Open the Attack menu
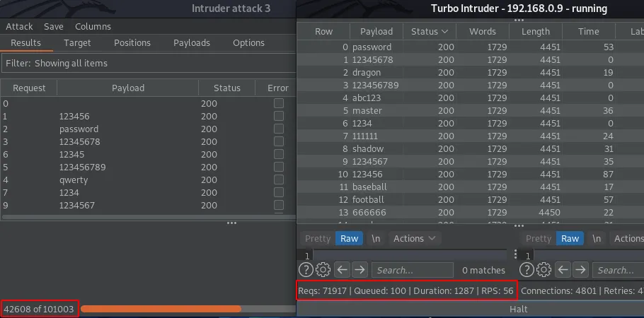This screenshot has height=318, width=644. point(19,26)
